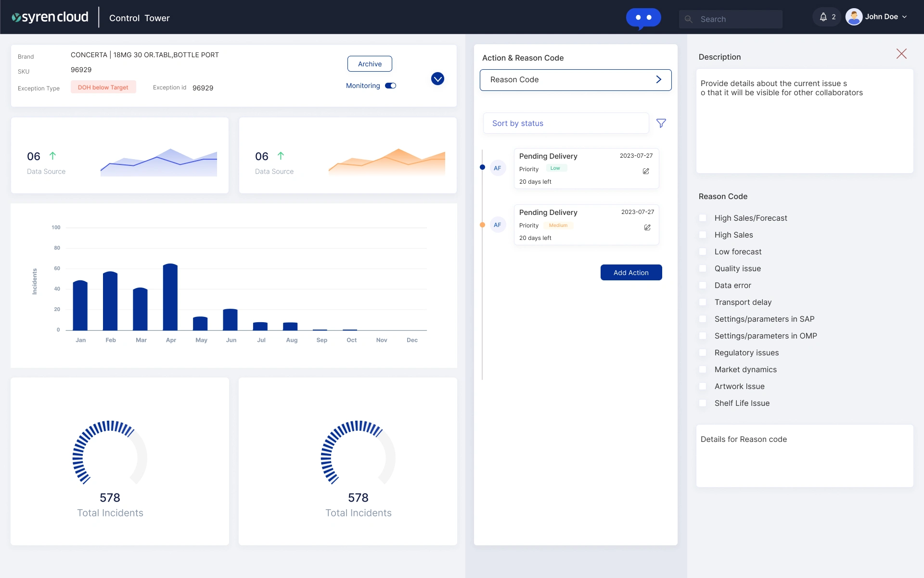Check the Quality issue checkbox
Screen dimensions: 924x578
(703, 268)
